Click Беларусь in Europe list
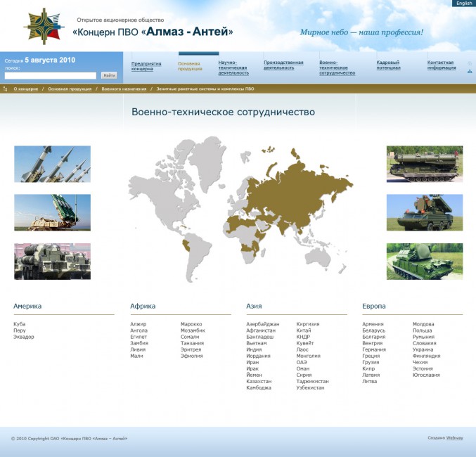The width and height of the screenshot is (476, 457). (x=373, y=330)
